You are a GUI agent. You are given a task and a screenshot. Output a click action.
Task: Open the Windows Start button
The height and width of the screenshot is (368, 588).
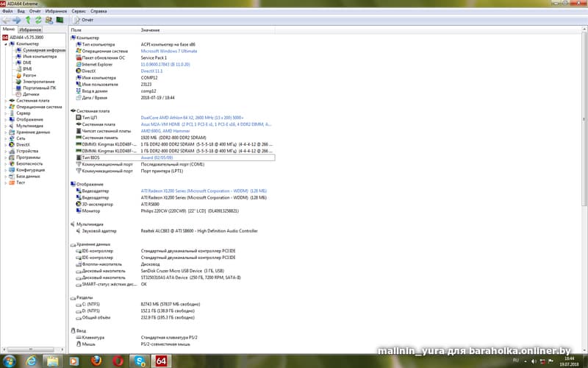[x=8, y=361]
